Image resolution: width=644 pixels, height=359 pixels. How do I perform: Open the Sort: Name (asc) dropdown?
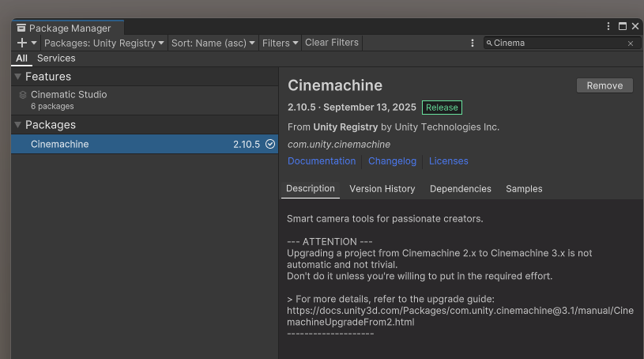coord(213,43)
